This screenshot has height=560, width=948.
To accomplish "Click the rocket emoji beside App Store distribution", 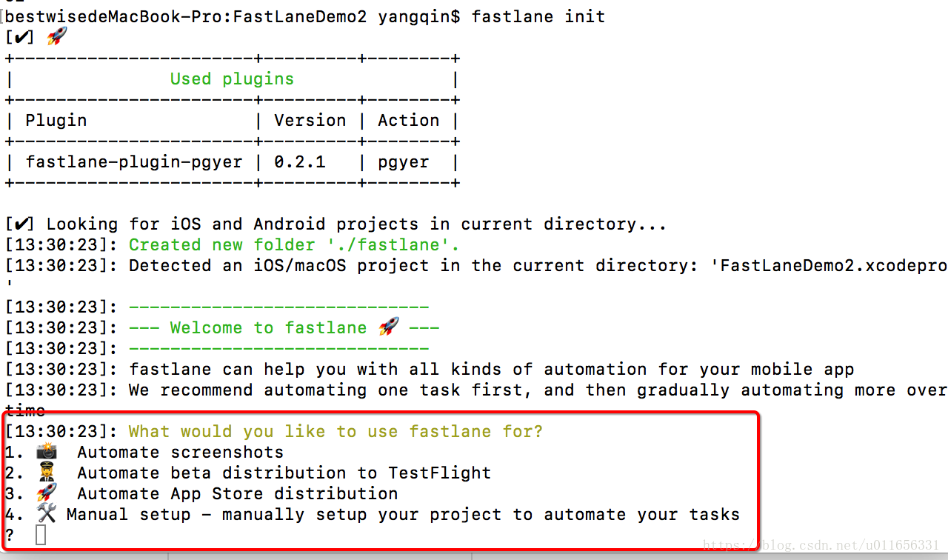I will (47, 493).
